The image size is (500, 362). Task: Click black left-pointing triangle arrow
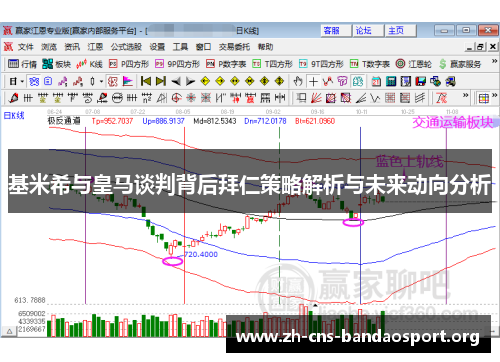pyautogui.click(x=176, y=81)
